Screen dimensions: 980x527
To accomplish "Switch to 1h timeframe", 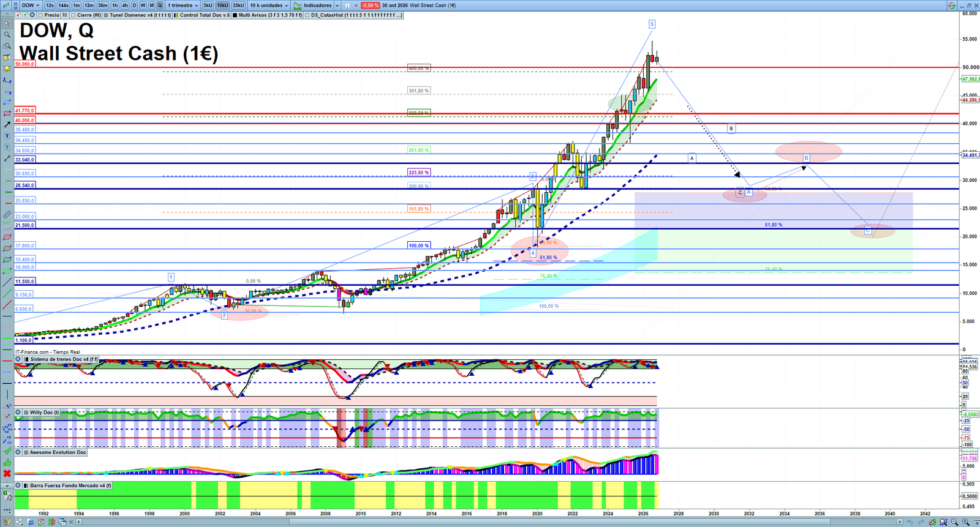I will (x=115, y=6).
